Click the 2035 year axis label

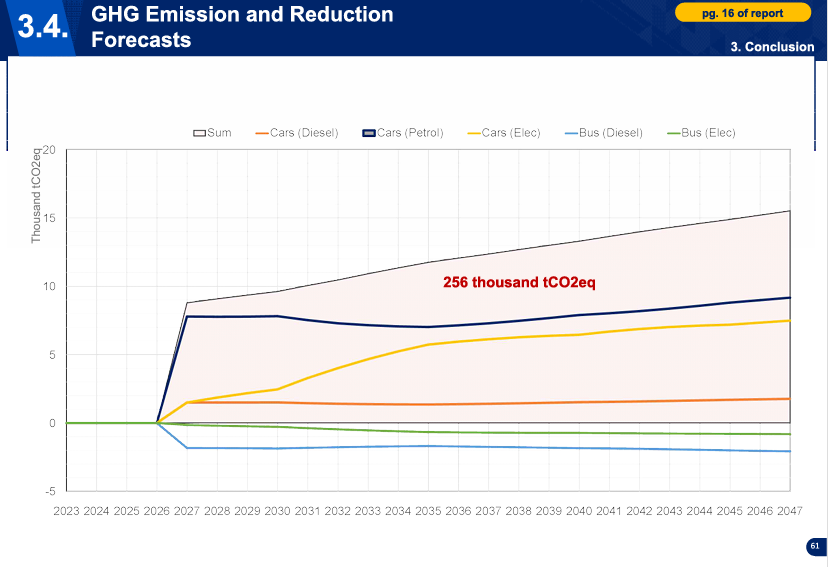[x=428, y=511]
